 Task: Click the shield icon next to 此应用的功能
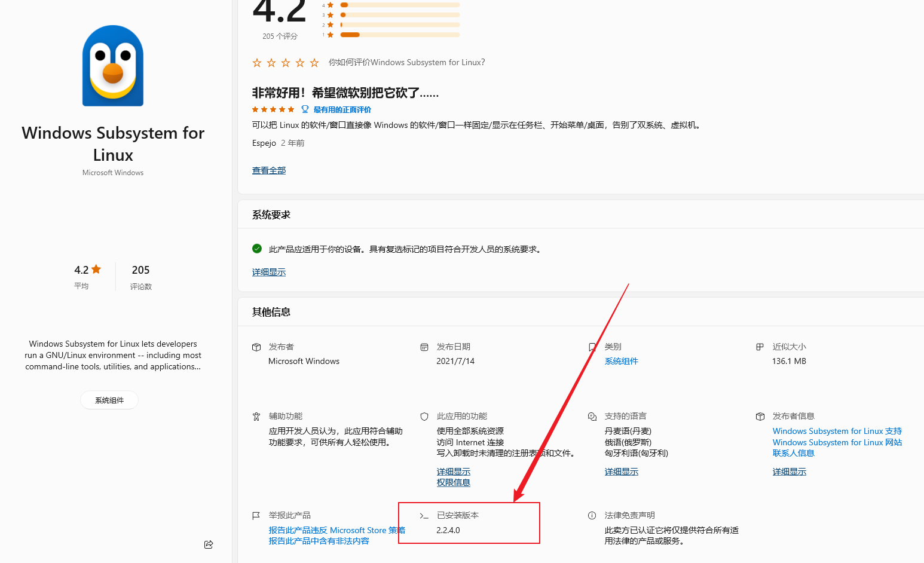coord(424,417)
